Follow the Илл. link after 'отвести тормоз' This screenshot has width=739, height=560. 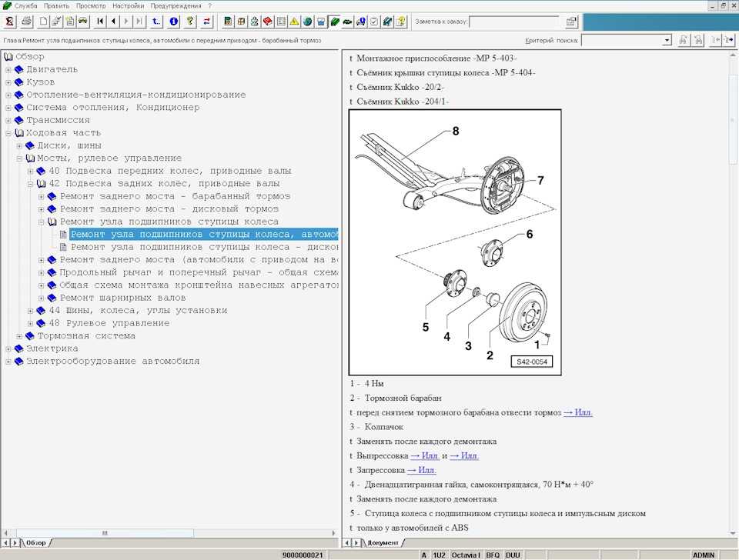(578, 412)
